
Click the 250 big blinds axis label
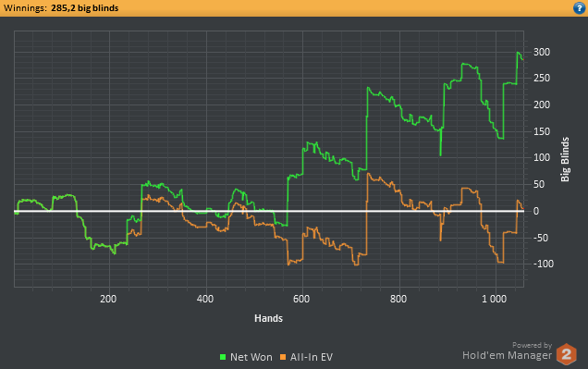[542, 78]
